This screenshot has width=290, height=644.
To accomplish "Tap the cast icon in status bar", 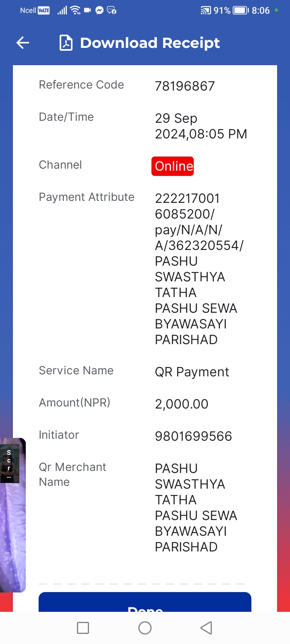I will (x=206, y=10).
